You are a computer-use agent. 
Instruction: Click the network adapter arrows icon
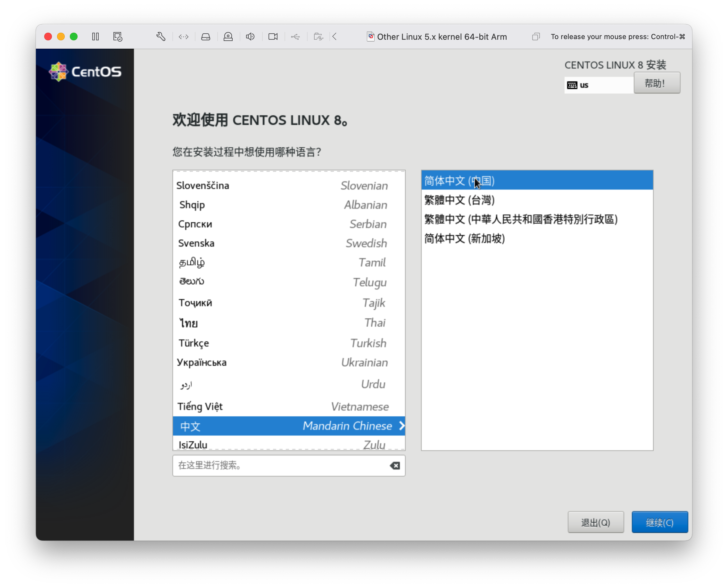(x=183, y=37)
